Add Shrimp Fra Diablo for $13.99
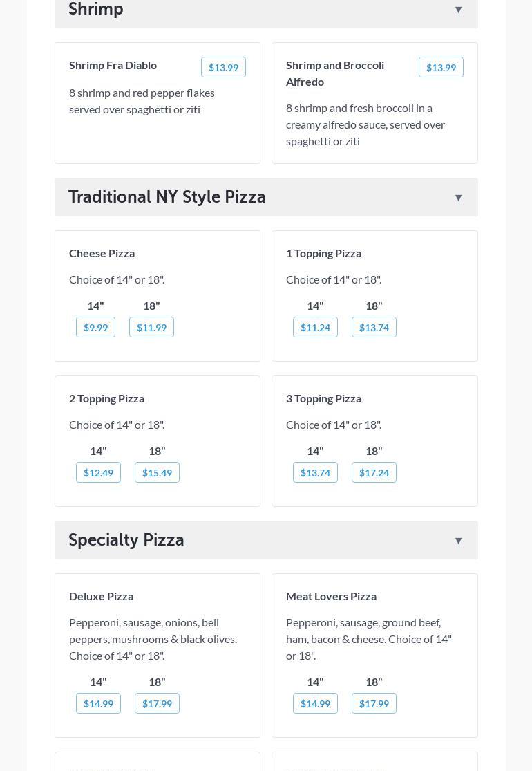Viewport: 532px width, 771px height. 223,67
